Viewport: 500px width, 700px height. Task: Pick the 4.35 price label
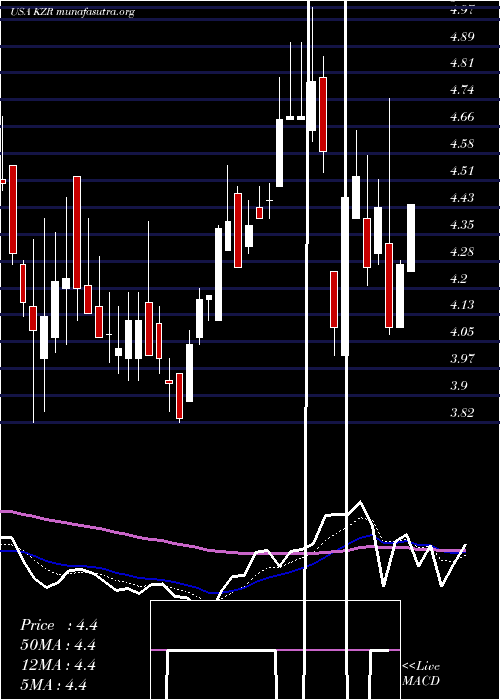(x=462, y=224)
